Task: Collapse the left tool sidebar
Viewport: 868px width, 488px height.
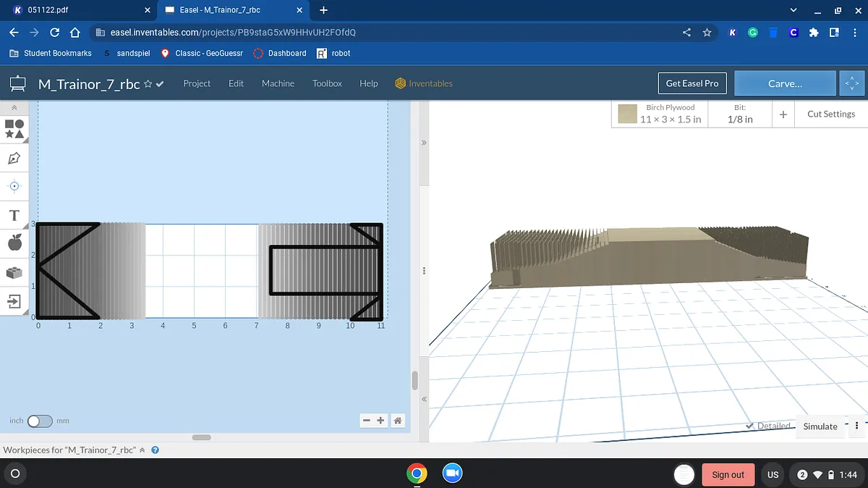Action: pos(14,107)
